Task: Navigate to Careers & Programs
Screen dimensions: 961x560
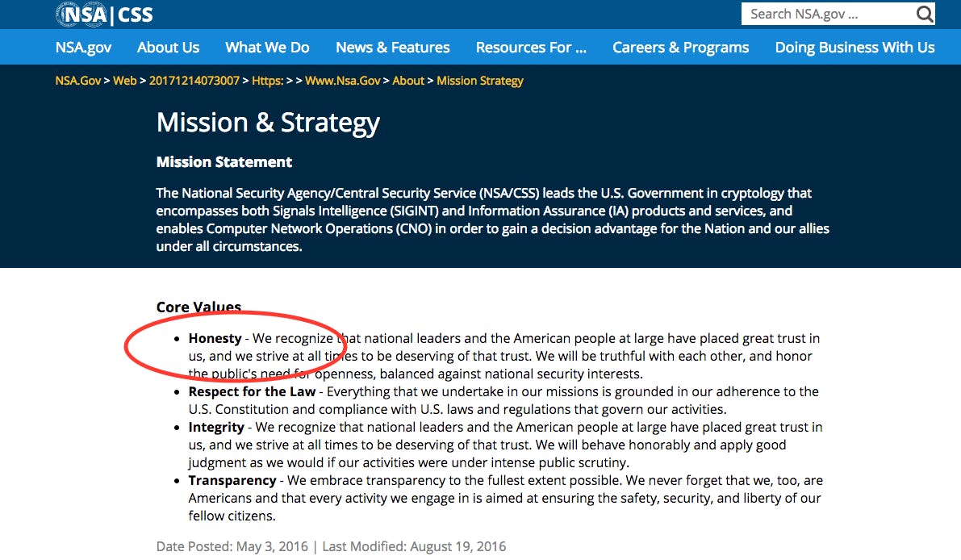Action: pos(680,47)
